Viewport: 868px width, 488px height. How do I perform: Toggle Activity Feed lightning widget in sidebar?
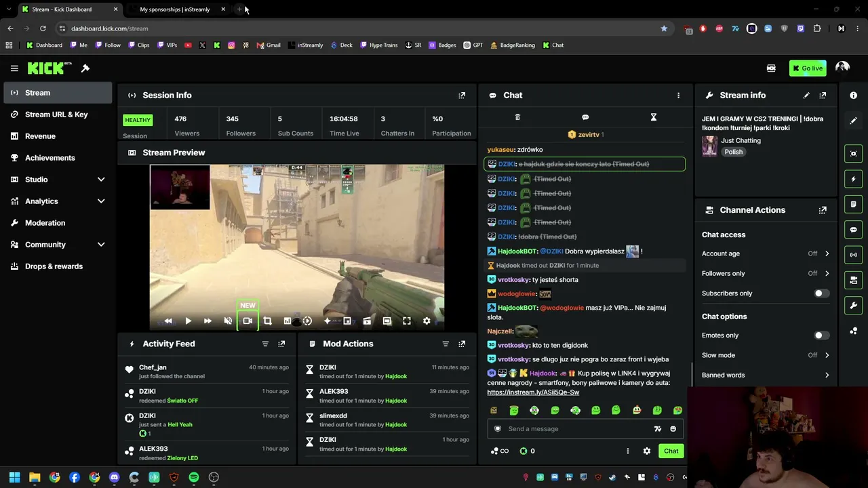point(853,179)
